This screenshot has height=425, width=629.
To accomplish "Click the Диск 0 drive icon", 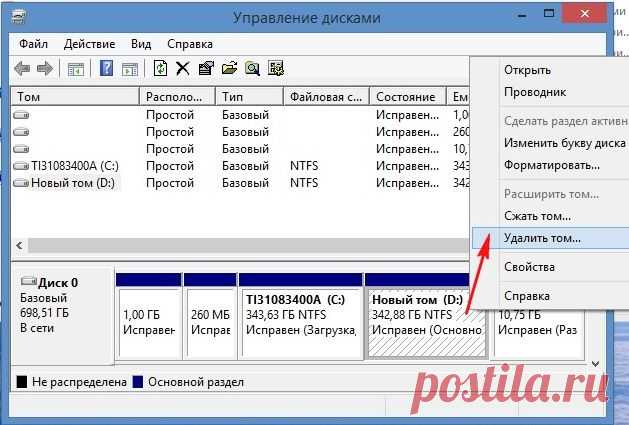I will pyautogui.click(x=28, y=281).
